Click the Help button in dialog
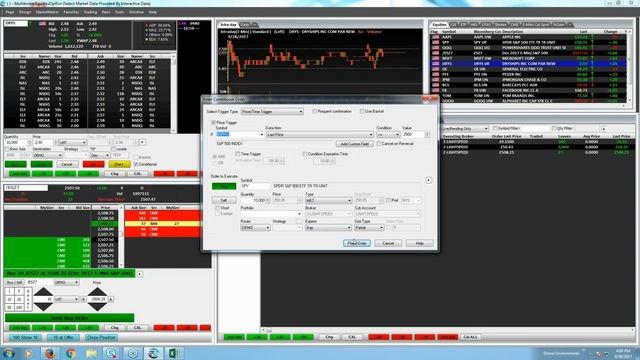 tap(419, 243)
